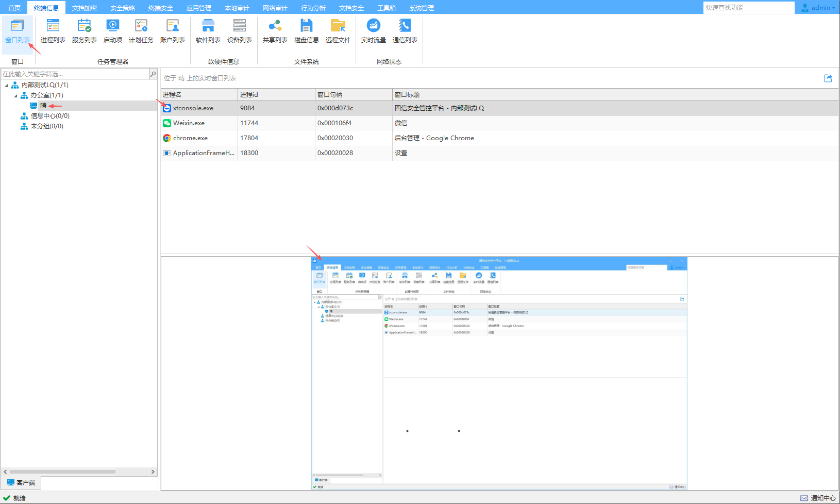Open the 软件列表 software list
840x504 pixels.
click(208, 31)
